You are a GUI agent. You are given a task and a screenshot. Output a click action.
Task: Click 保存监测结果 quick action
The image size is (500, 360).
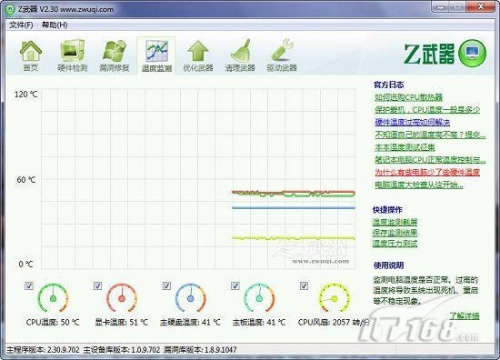click(395, 233)
